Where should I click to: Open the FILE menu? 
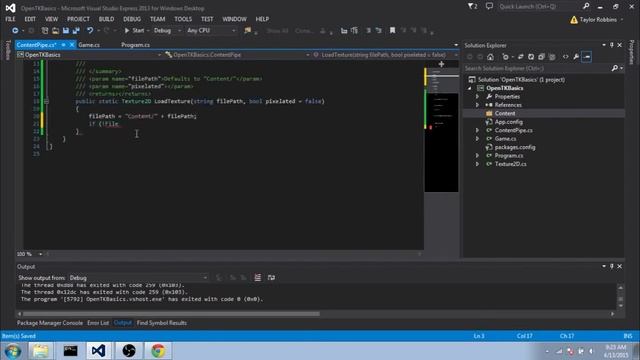[10, 19]
